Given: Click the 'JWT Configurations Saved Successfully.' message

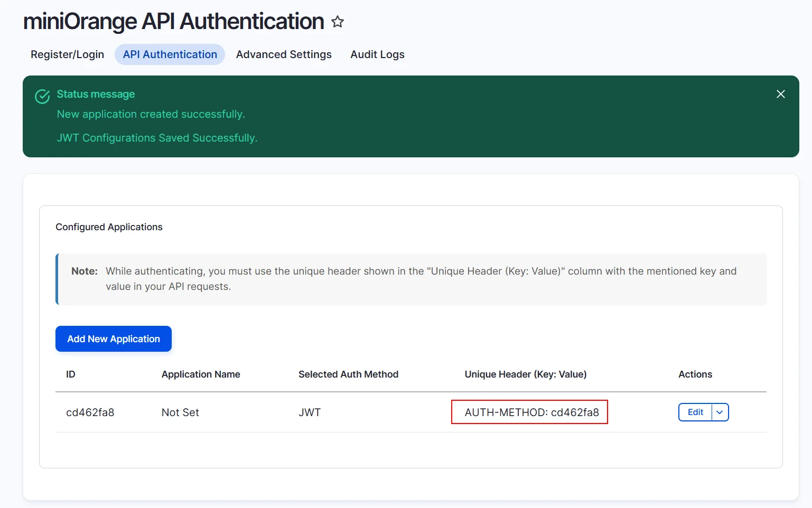Looking at the screenshot, I should click(x=157, y=138).
